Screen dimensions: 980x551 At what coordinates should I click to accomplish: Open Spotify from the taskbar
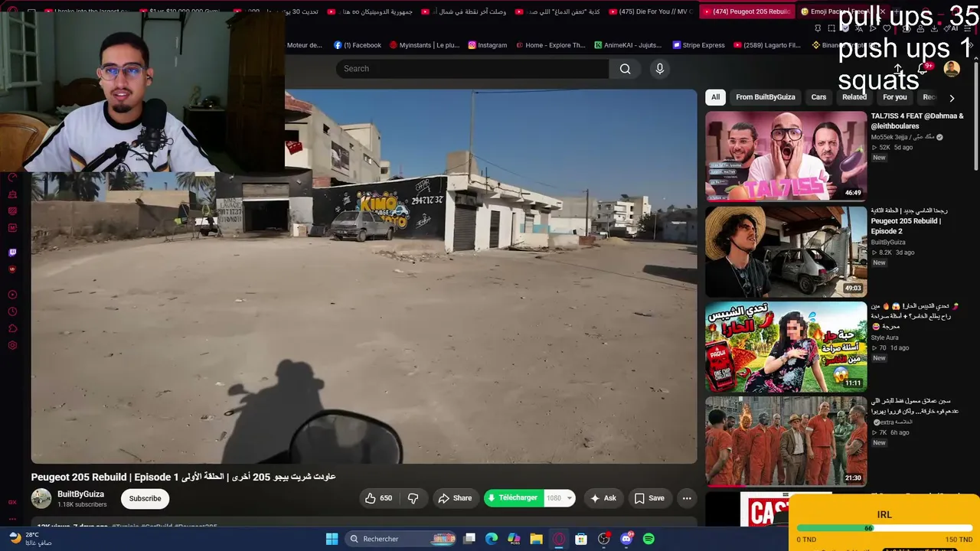(648, 539)
